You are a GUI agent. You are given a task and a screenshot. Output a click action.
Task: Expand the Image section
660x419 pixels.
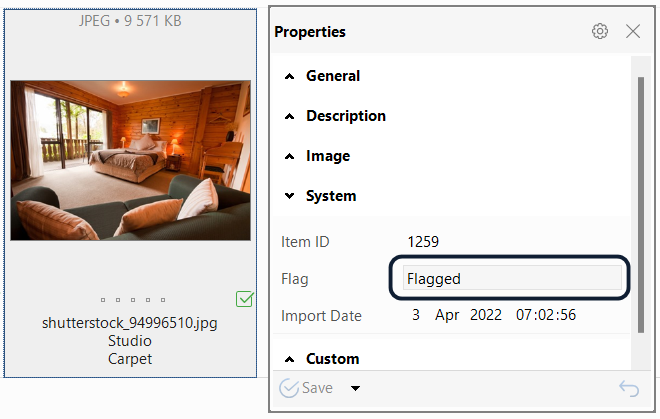pyautogui.click(x=327, y=156)
